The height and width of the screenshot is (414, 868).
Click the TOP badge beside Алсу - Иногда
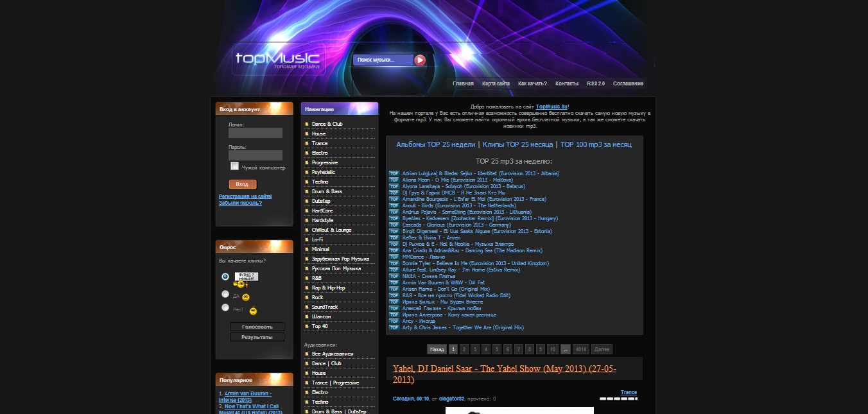pos(394,321)
